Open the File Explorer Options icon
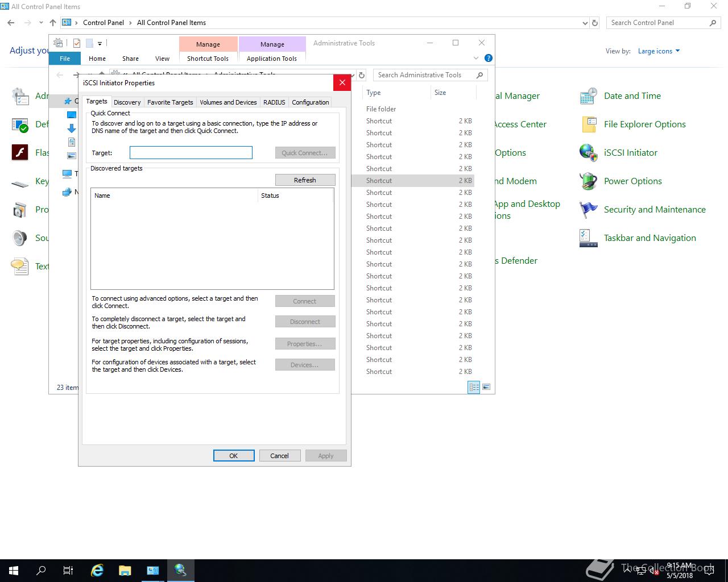Viewport: 728px width, 582px height. click(x=588, y=124)
